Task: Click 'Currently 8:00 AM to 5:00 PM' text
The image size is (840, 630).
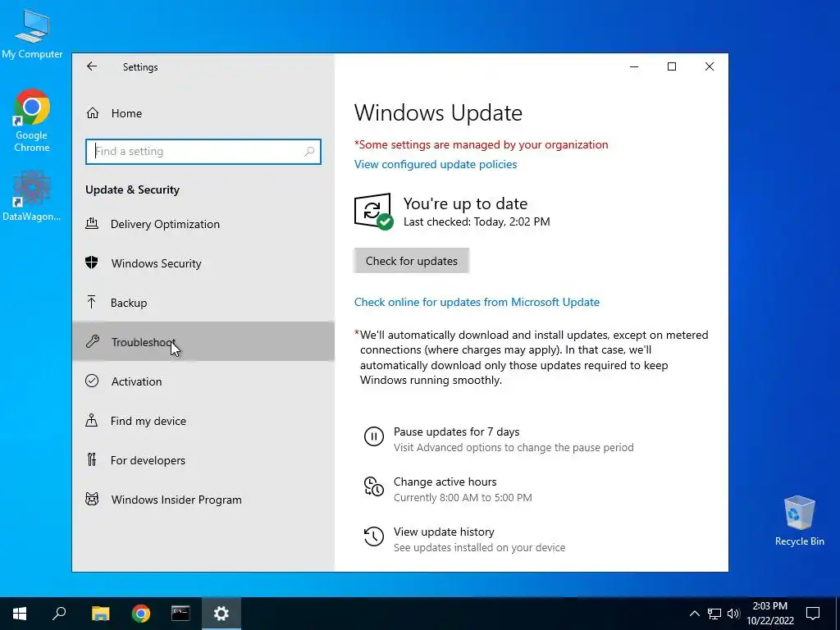Action: click(x=463, y=498)
